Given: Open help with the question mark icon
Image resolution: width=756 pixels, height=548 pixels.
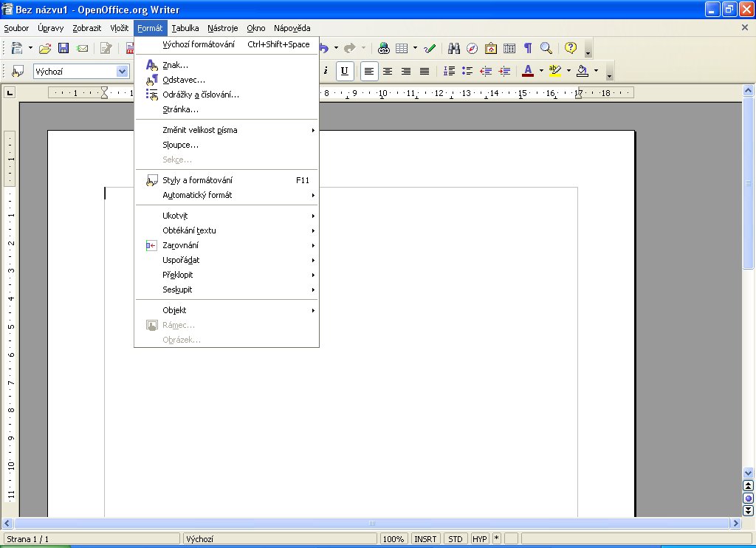Looking at the screenshot, I should [571, 48].
